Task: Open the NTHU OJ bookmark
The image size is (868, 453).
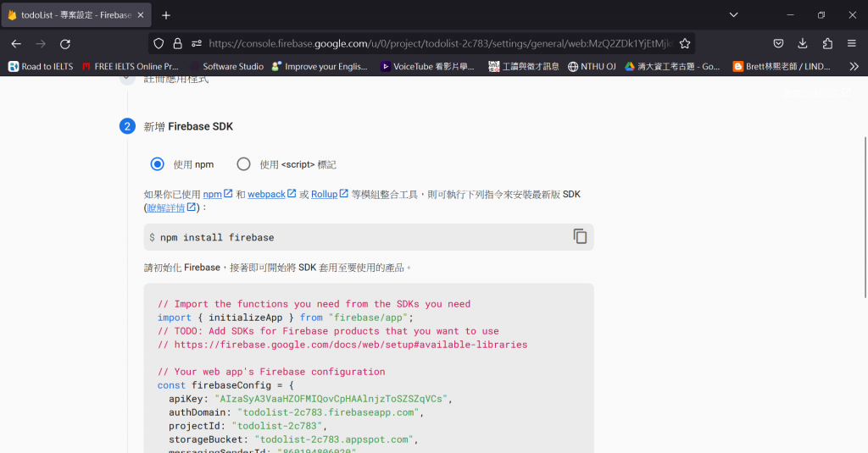Action: click(592, 66)
